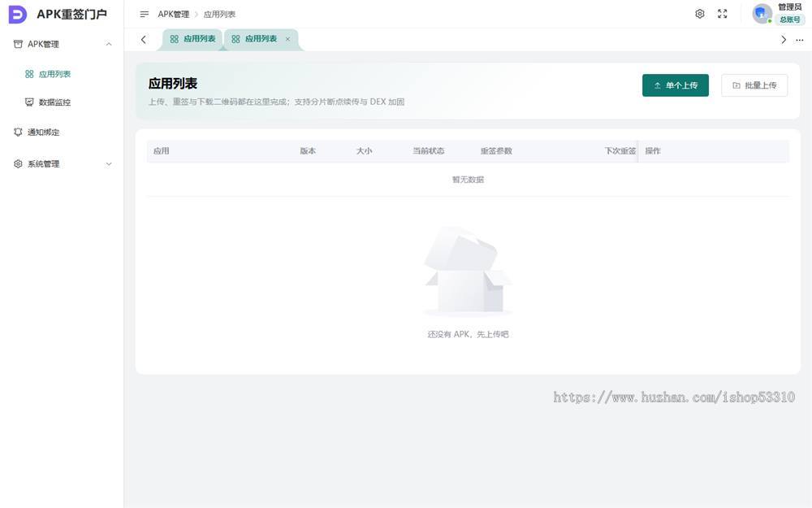Click the 大小 column header
This screenshot has width=812, height=508.
[x=364, y=151]
